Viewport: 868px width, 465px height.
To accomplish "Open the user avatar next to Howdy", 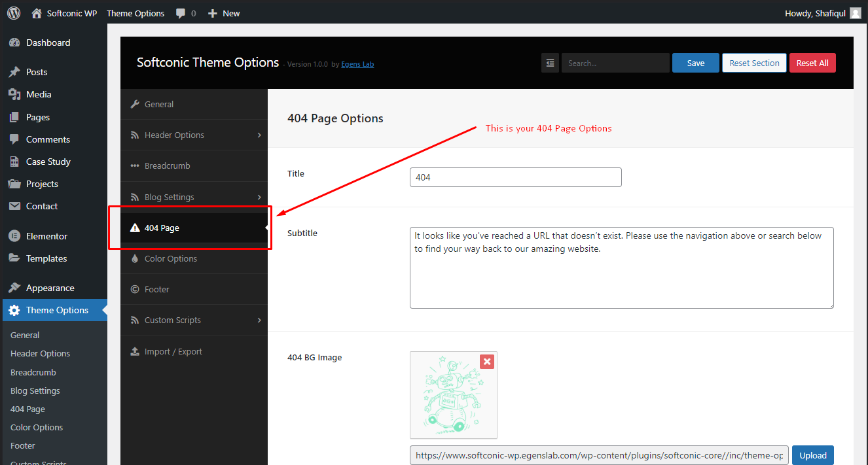I will click(855, 13).
